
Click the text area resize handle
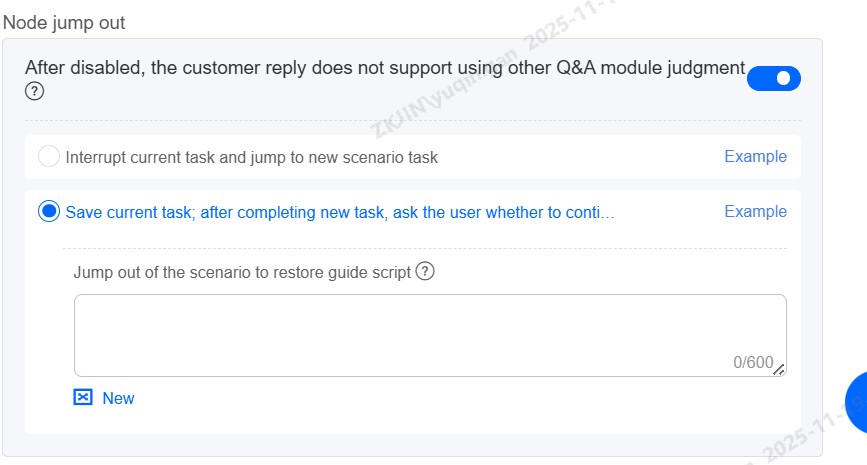click(779, 369)
